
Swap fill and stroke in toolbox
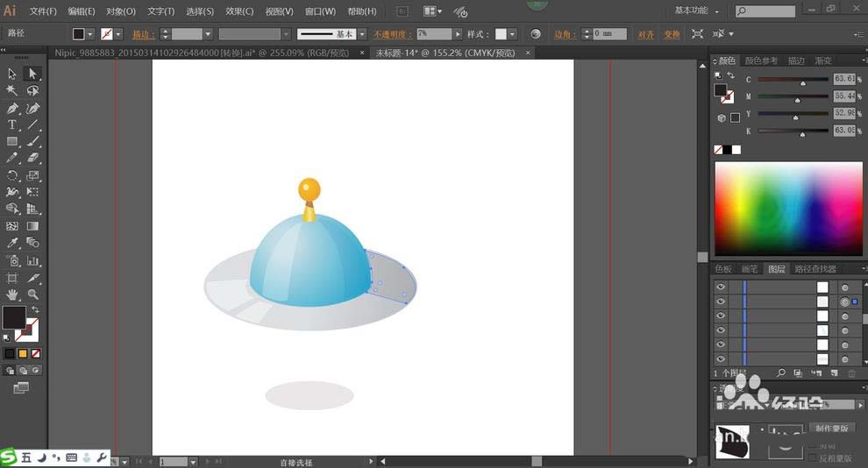pyautogui.click(x=35, y=309)
